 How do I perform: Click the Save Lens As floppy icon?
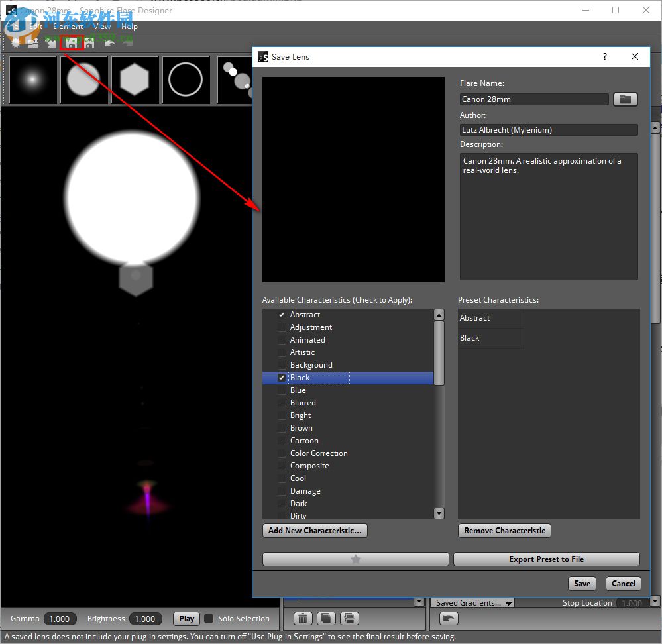(x=89, y=42)
